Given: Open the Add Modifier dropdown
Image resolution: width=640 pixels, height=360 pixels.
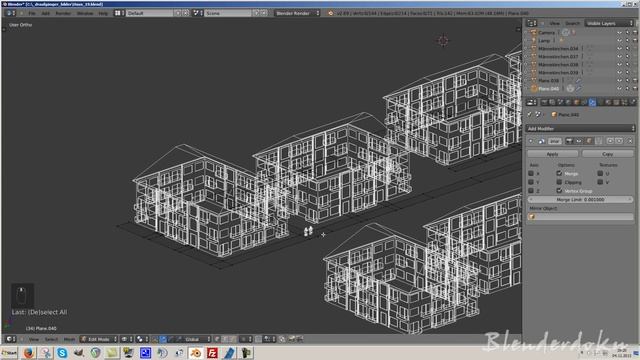Looking at the screenshot, I should [580, 129].
